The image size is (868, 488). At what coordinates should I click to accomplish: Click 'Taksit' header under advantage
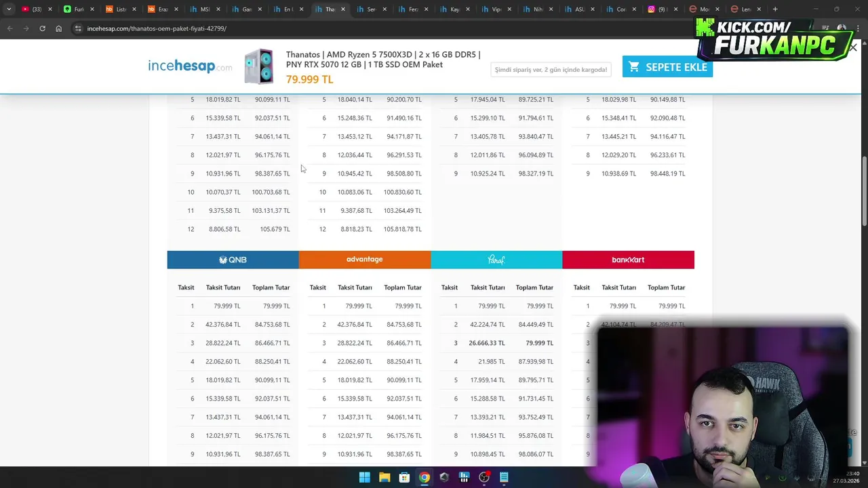(x=317, y=287)
